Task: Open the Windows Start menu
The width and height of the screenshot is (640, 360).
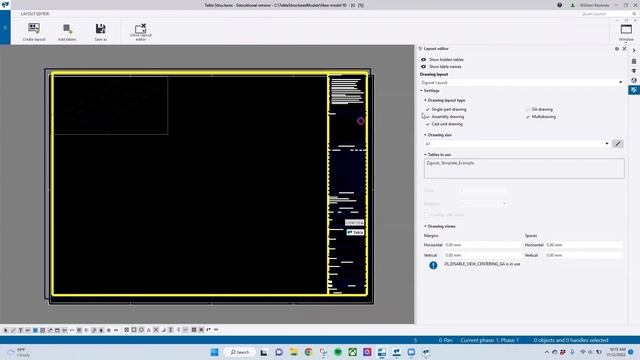Action: pyautogui.click(x=214, y=352)
